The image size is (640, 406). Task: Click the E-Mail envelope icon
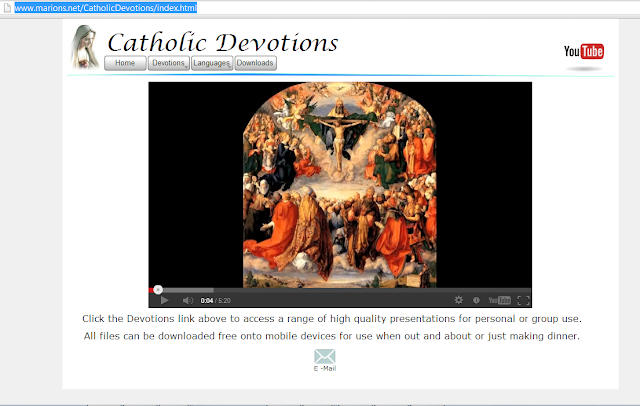pyautogui.click(x=325, y=356)
